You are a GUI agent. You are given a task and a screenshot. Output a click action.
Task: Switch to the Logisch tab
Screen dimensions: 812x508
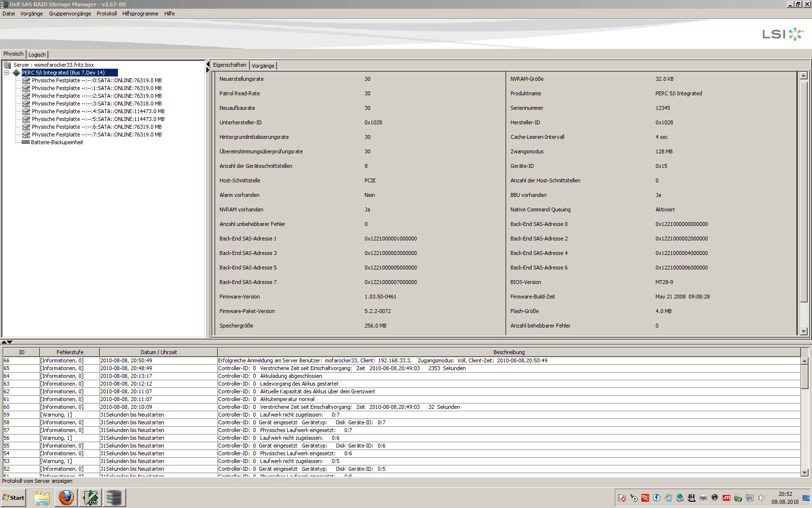[37, 55]
